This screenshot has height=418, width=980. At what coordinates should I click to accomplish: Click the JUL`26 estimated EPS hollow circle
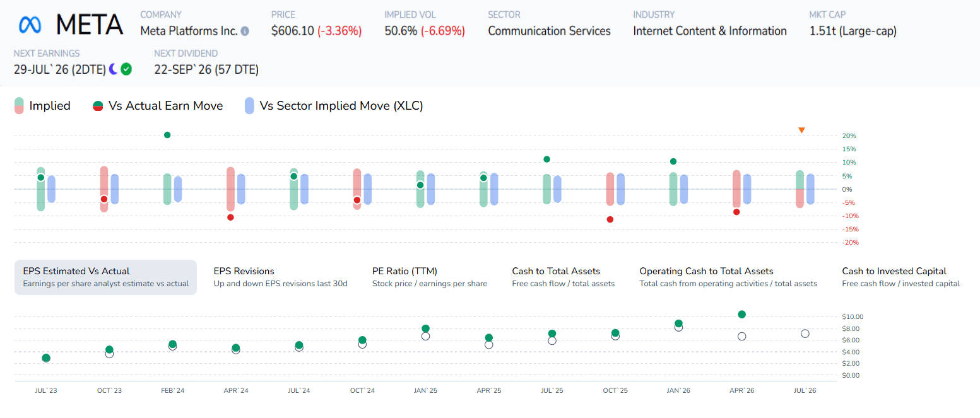(805, 334)
